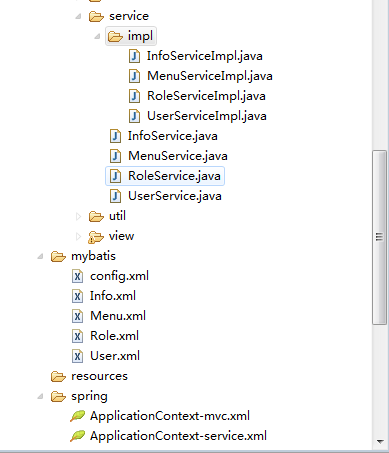Select config.xml file name
The height and width of the screenshot is (453, 389).
tap(119, 276)
